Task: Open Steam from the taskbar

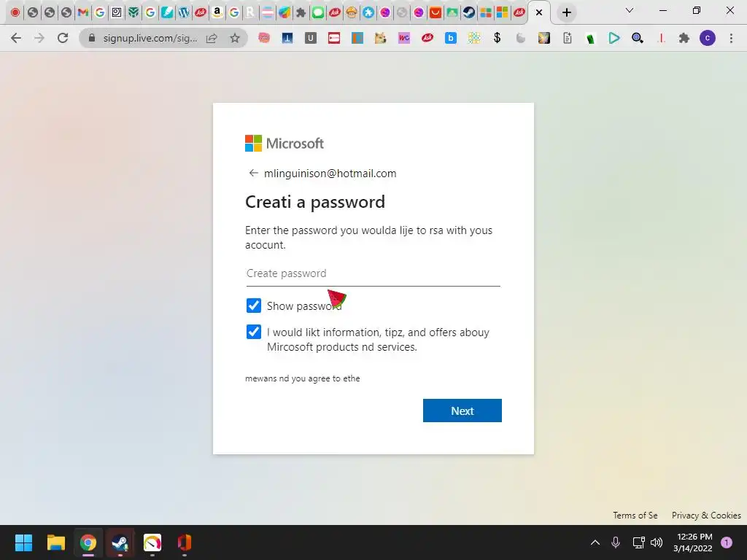Action: pos(120,542)
